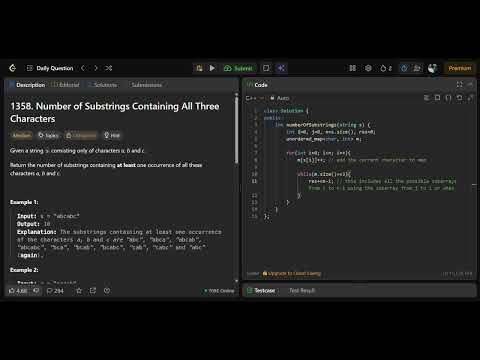Viewport: 480px width, 360px height.
Task: Switch to the Description tab
Action: point(27,85)
